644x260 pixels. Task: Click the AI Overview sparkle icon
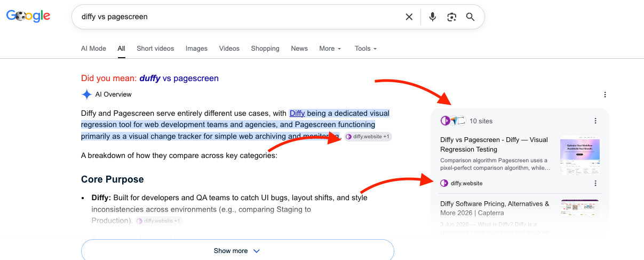click(x=86, y=94)
